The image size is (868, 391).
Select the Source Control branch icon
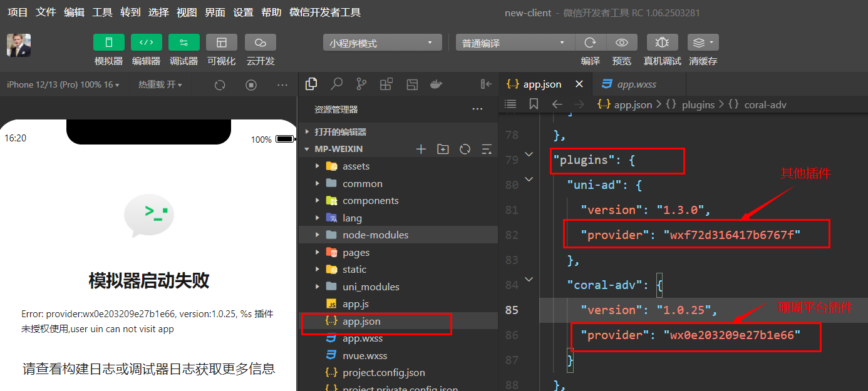coord(361,84)
